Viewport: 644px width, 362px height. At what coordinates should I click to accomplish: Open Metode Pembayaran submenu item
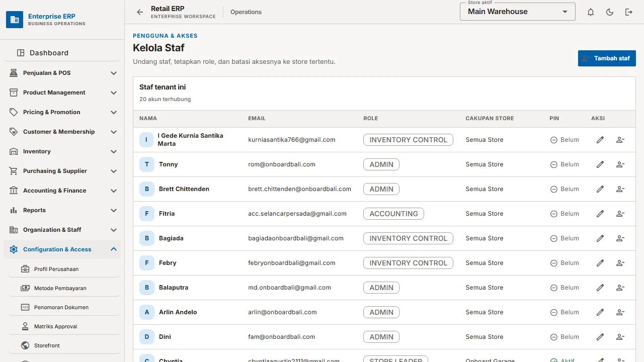pos(64,288)
